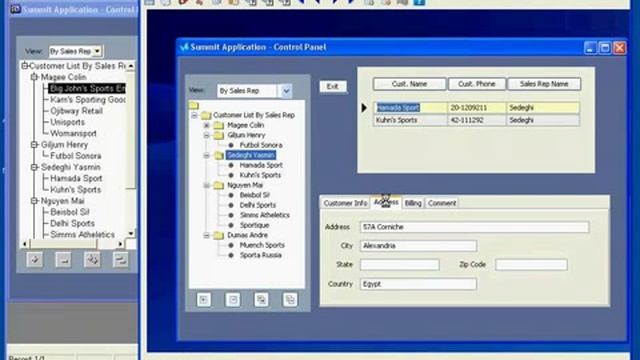
Task: Click the expand-all button below the front window's tree
Action: tap(261, 300)
